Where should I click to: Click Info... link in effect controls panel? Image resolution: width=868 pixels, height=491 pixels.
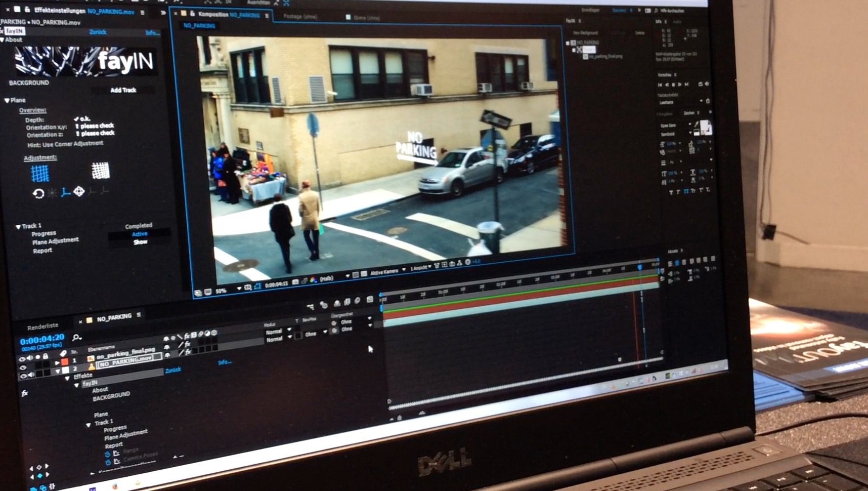pos(152,33)
